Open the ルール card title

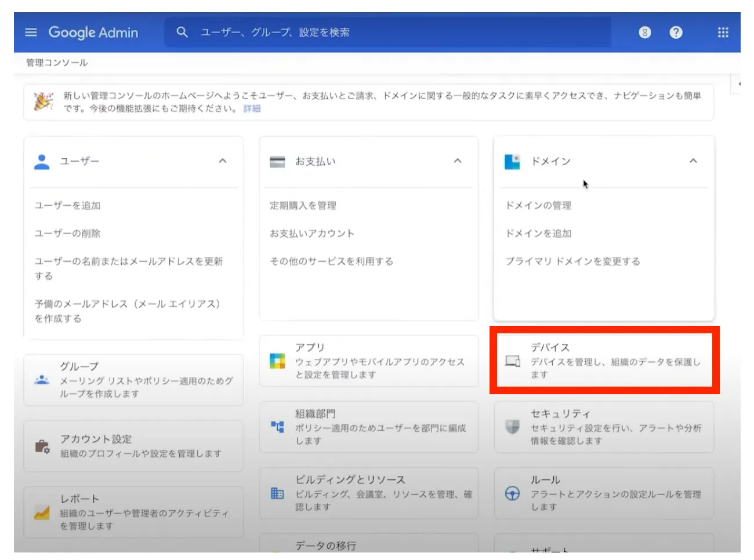[545, 479]
